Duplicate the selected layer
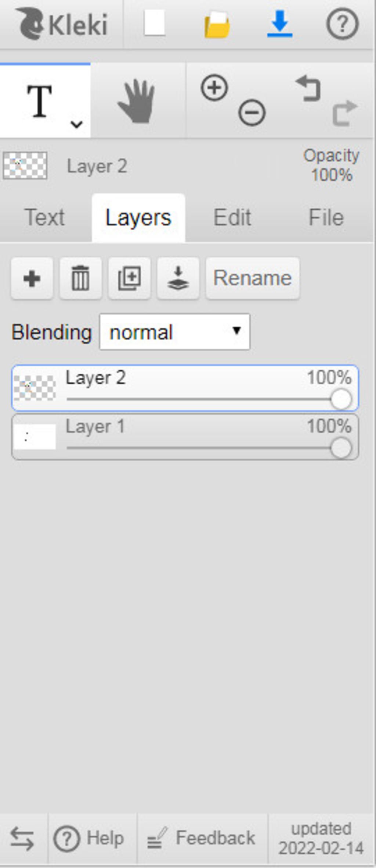Viewport: 376px width, 868px height. (x=129, y=278)
